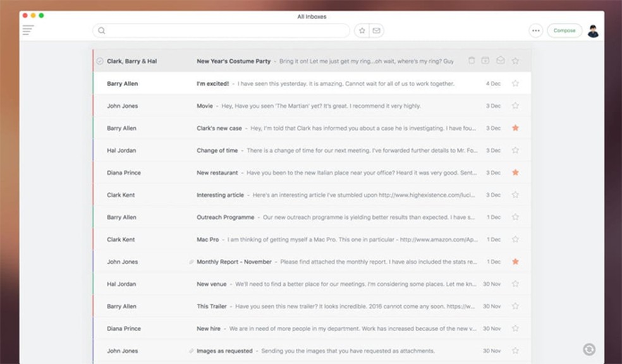Mark New Year's Costume Party as read
This screenshot has width=622, height=364.
[501, 61]
